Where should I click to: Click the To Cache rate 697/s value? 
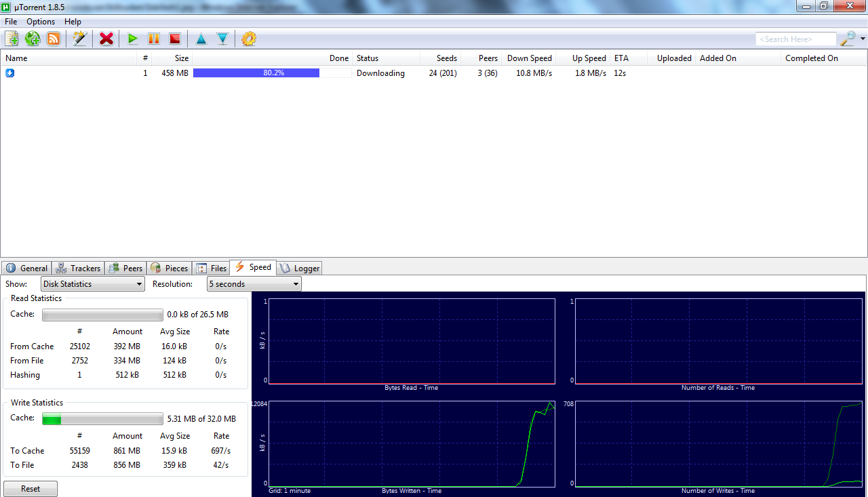pos(221,451)
